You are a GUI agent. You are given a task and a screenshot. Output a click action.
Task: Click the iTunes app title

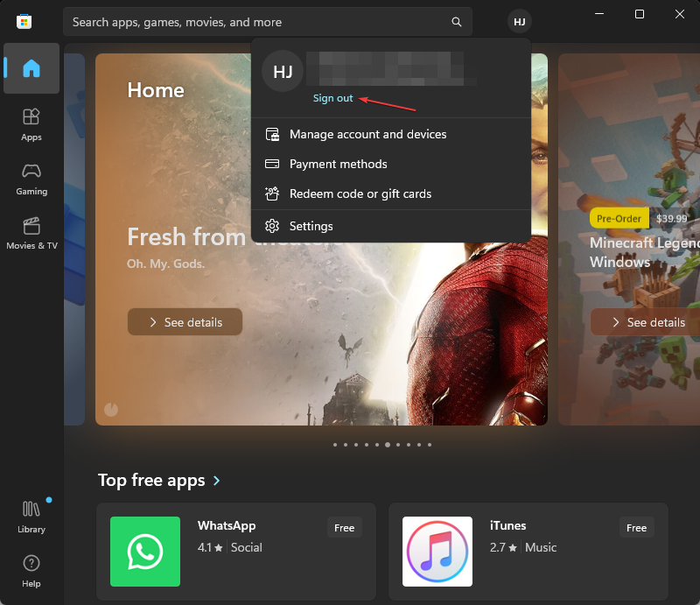click(x=507, y=525)
